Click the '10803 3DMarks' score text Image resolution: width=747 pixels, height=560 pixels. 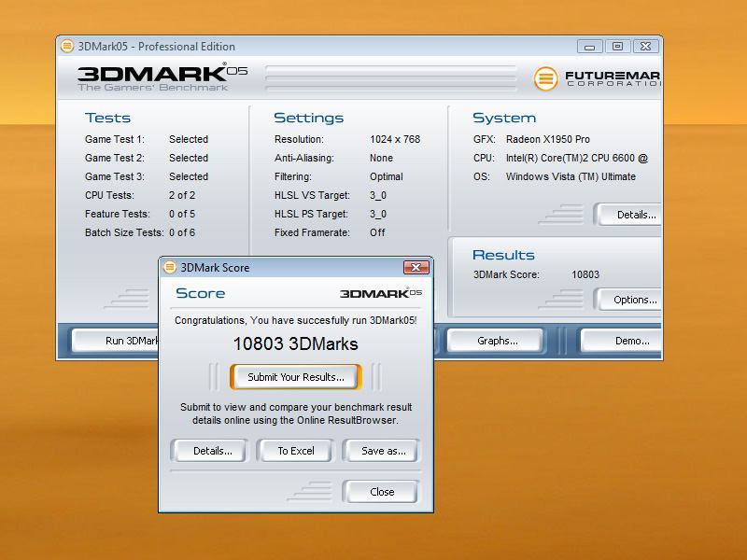[295, 343]
